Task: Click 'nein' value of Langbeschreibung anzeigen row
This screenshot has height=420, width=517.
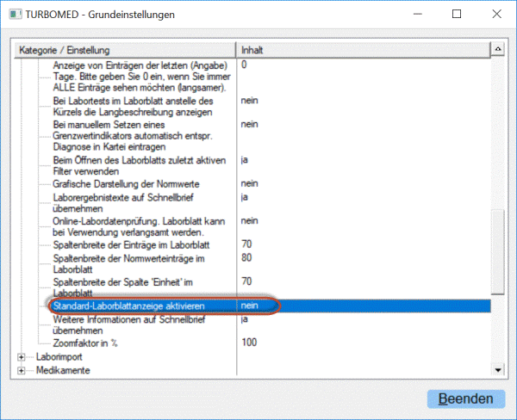Action: (250, 101)
